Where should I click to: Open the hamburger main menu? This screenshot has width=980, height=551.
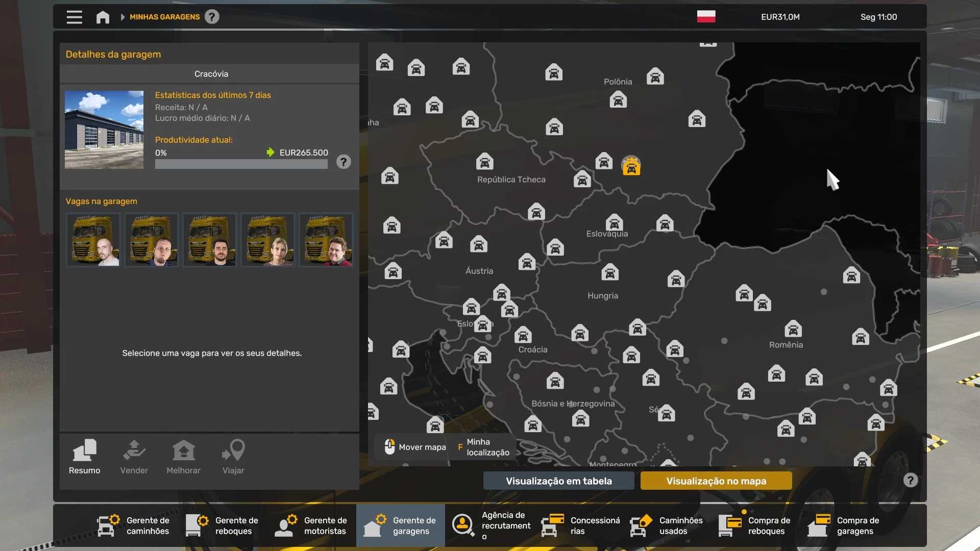[74, 17]
